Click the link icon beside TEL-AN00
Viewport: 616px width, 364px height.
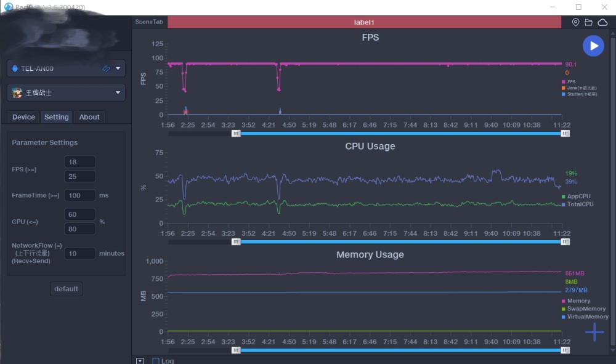coord(106,69)
